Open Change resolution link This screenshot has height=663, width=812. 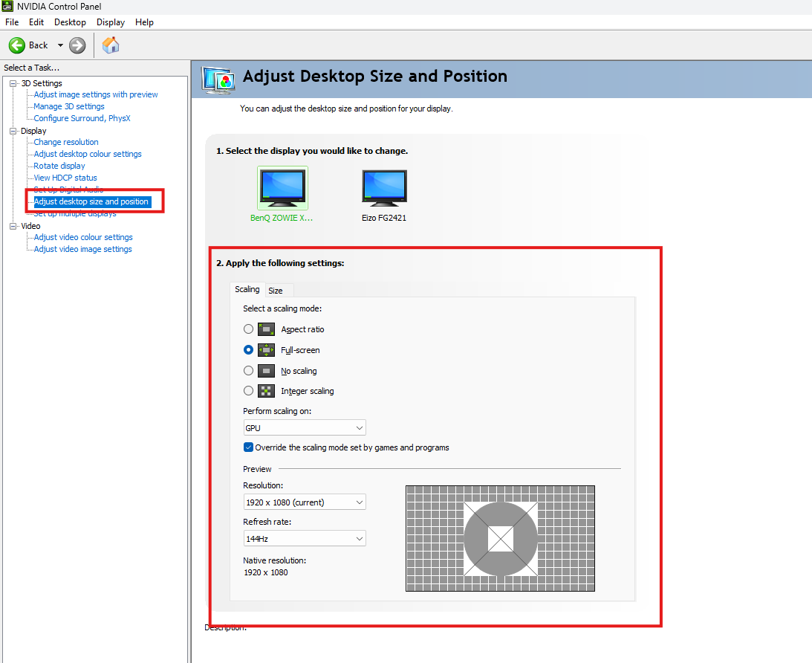point(66,142)
